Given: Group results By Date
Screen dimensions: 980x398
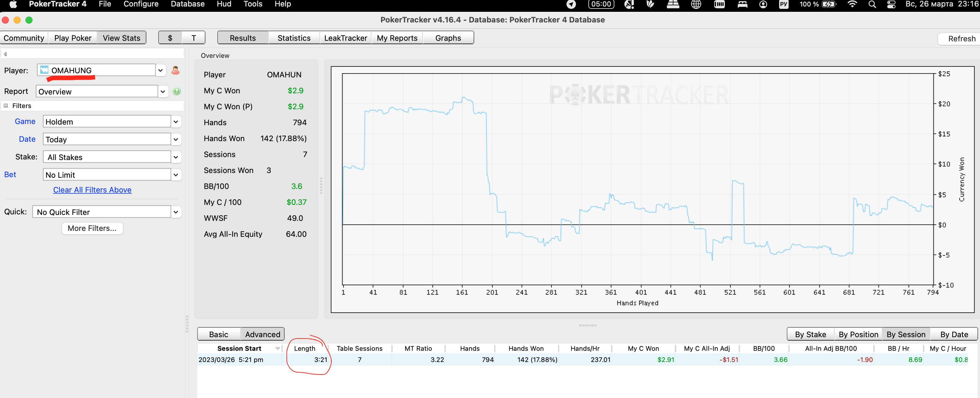Looking at the screenshot, I should pyautogui.click(x=954, y=334).
